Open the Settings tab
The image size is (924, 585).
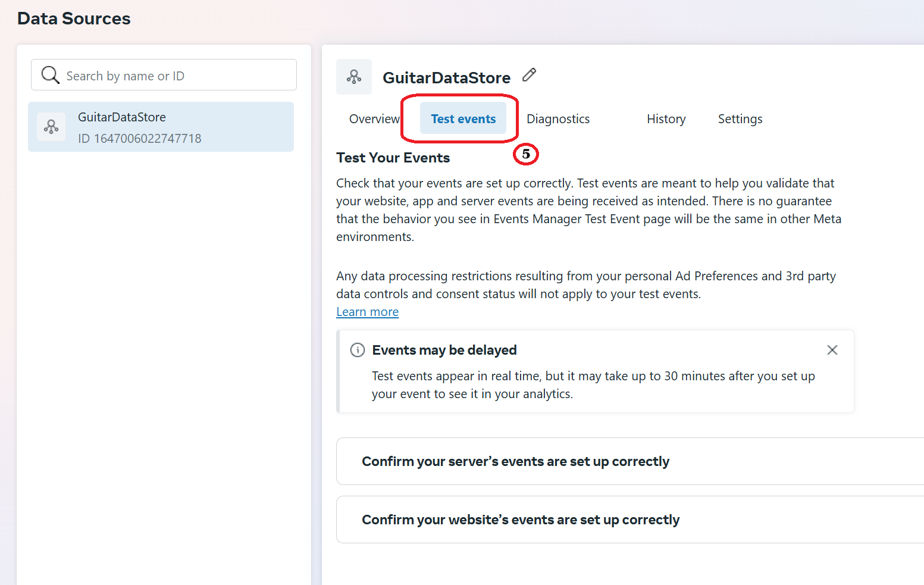pyautogui.click(x=740, y=119)
